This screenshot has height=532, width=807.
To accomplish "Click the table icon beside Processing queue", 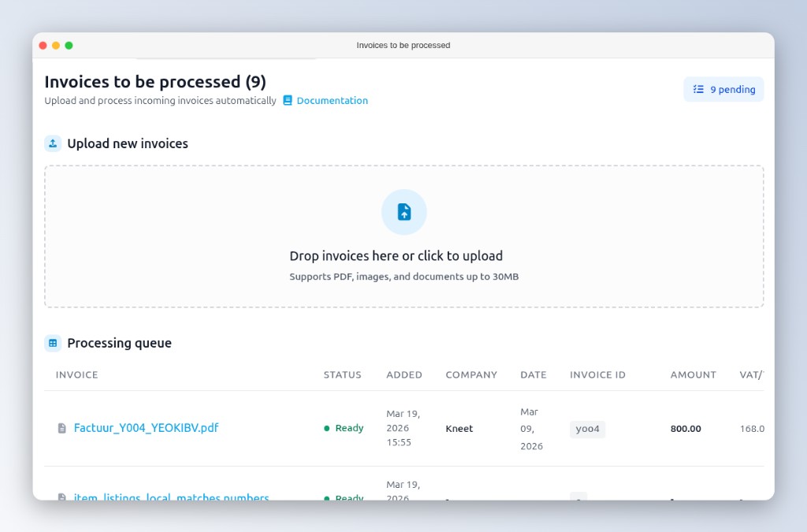I will tap(53, 343).
